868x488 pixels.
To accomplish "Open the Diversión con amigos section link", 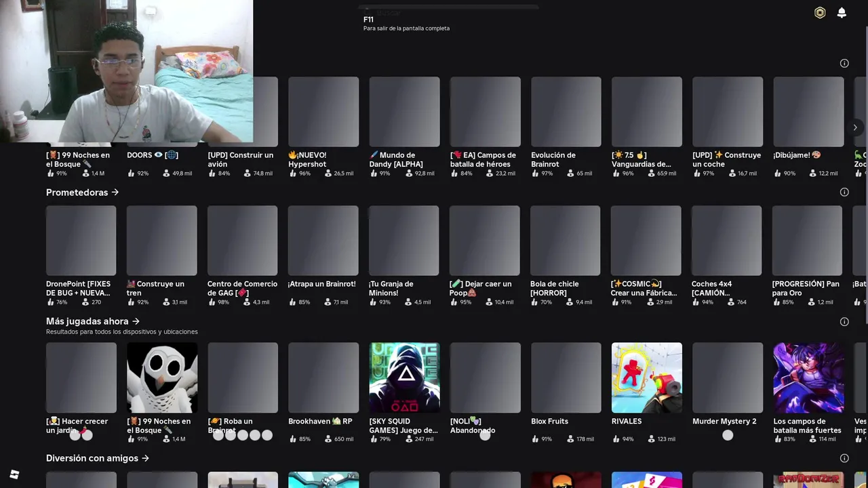I will pyautogui.click(x=98, y=458).
